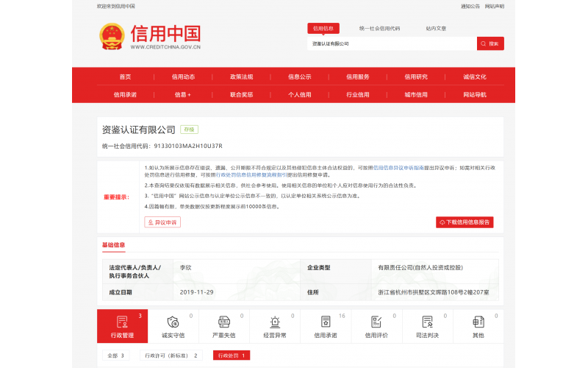588x368 pixels.
Task: Filter by 行政许可（新标准）2
Action: pyautogui.click(x=171, y=355)
